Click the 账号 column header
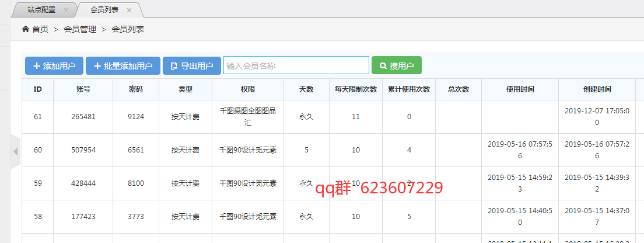The image size is (644, 243). point(83,89)
